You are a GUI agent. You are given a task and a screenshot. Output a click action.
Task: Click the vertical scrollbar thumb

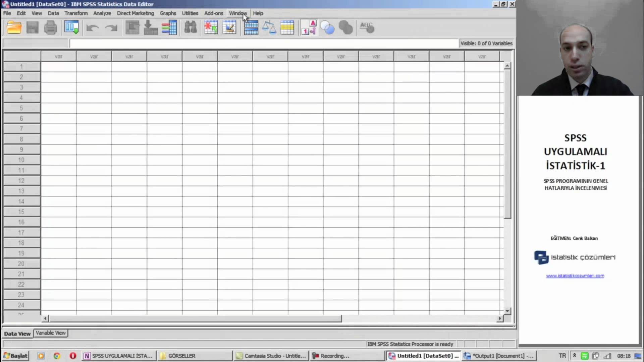coord(507,144)
